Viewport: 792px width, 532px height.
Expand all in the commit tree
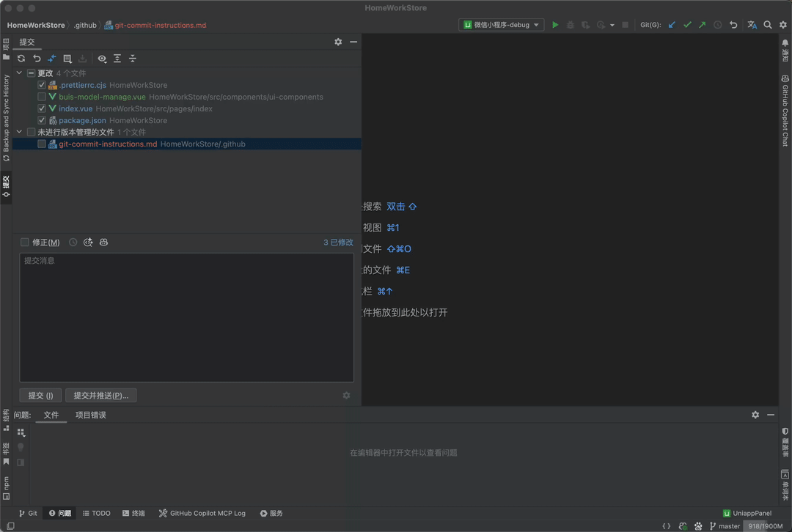tap(117, 59)
